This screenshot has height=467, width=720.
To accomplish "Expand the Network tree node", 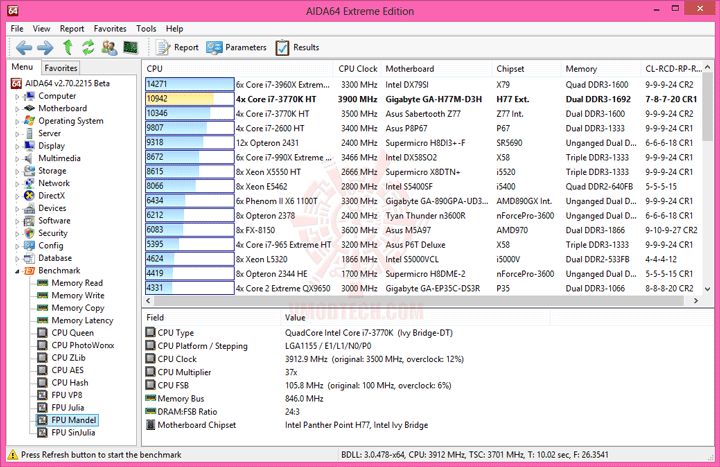I will pyautogui.click(x=17, y=184).
